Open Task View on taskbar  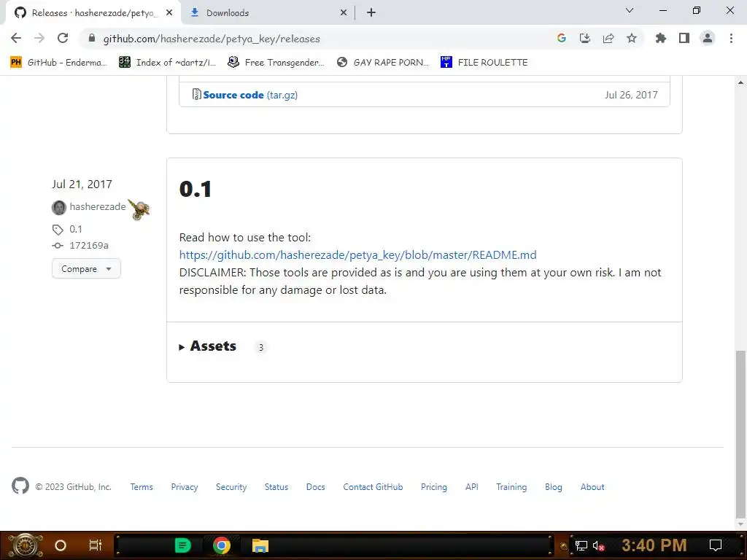point(95,545)
